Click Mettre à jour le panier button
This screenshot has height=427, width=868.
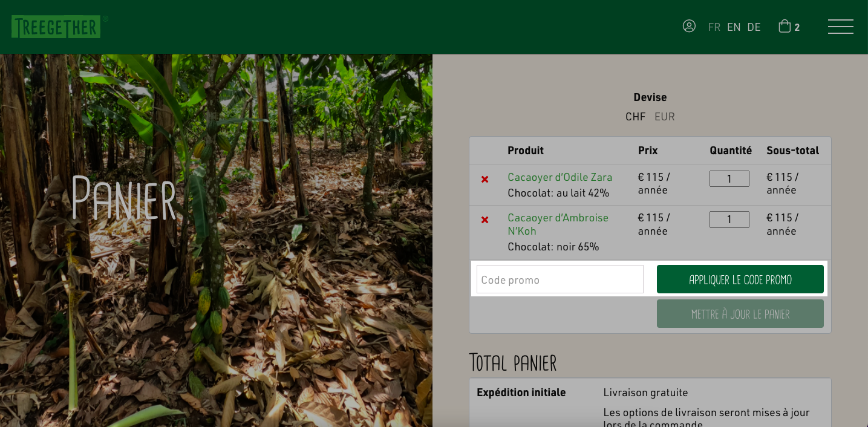pos(740,314)
